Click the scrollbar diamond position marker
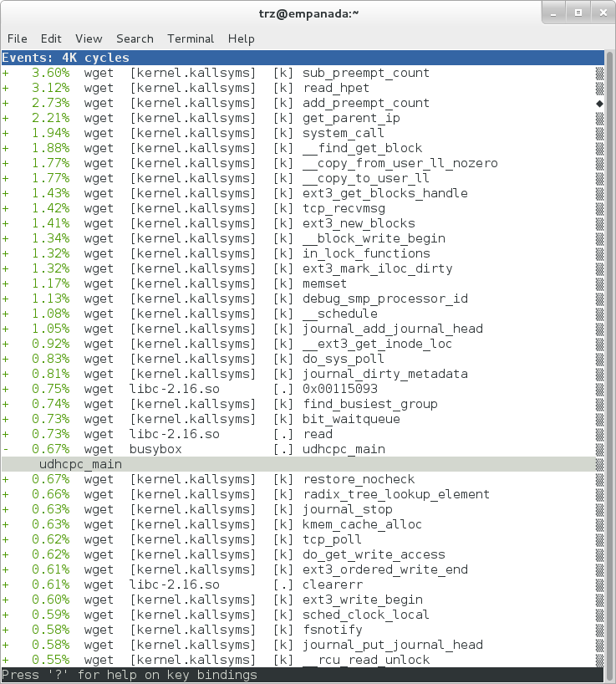616x684 pixels. click(x=598, y=103)
